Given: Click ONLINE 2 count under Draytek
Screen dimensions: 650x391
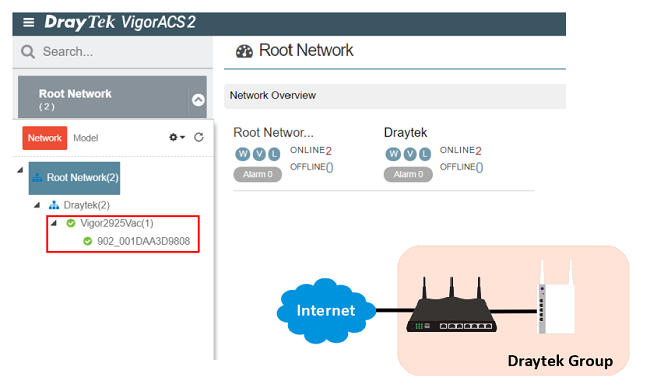Looking at the screenshot, I should pyautogui.click(x=461, y=151).
